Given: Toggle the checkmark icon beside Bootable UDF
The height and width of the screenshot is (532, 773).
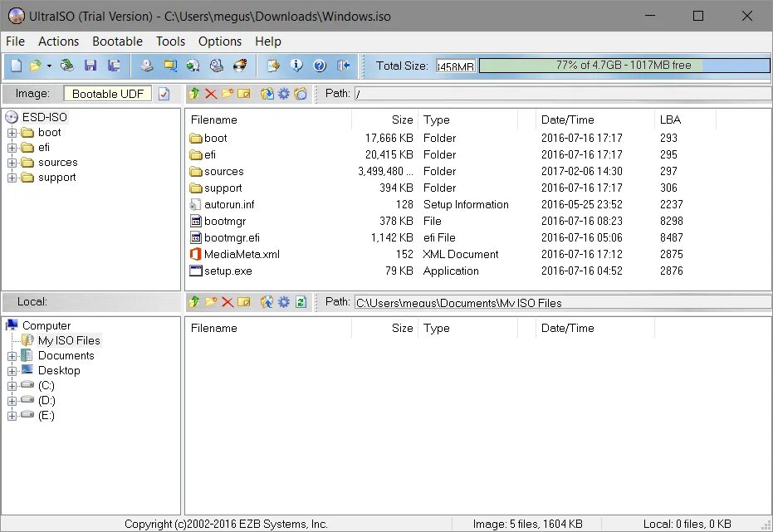Looking at the screenshot, I should tap(164, 94).
